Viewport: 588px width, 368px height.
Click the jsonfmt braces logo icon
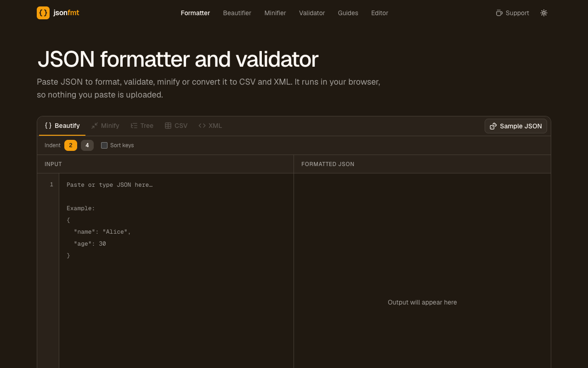click(x=43, y=13)
